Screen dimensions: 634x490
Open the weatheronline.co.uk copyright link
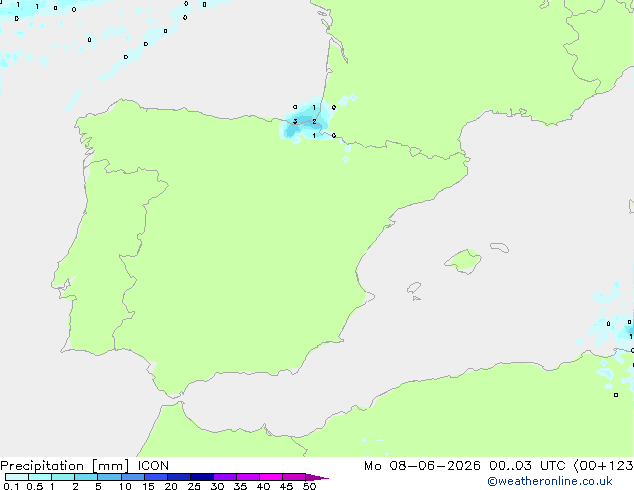[550, 481]
